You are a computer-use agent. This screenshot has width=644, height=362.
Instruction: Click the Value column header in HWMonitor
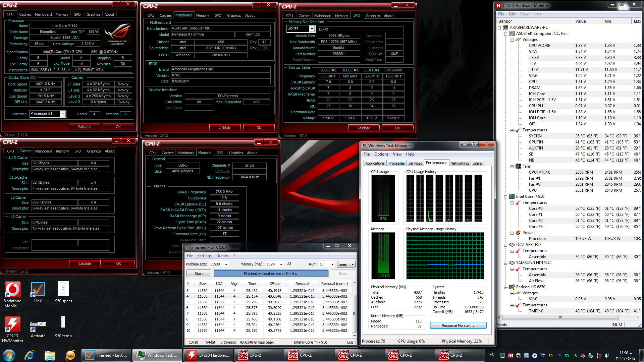(588, 21)
